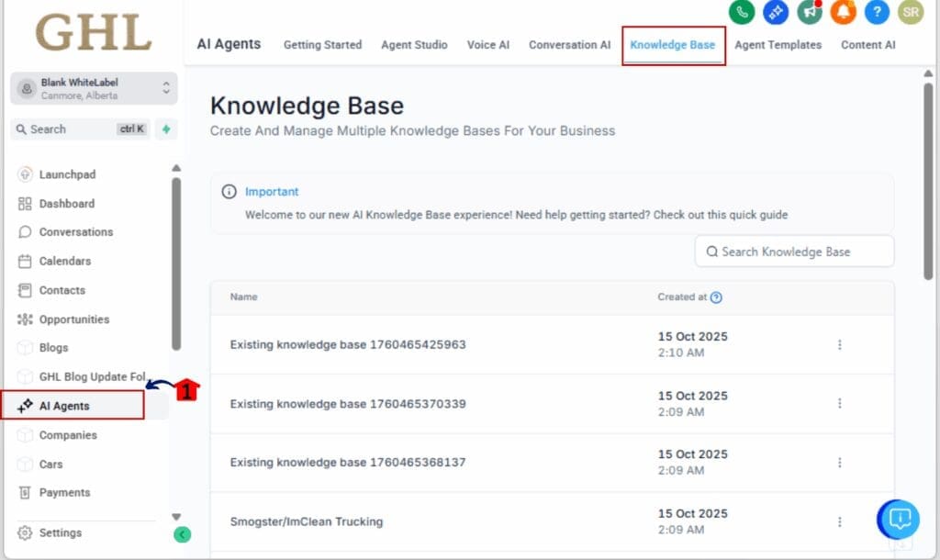Open the SR profile avatar
Screen dimensions: 940x560
[910, 14]
